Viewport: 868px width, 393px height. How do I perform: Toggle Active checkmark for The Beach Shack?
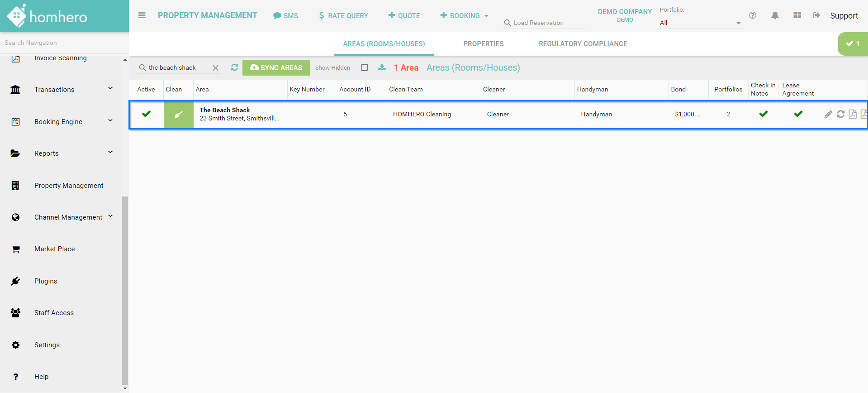click(x=146, y=114)
